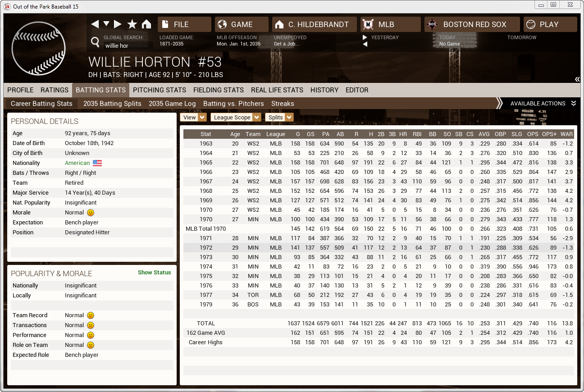Click the left arrow below YESTERDAY
The image size is (584, 392).
coord(365,44)
